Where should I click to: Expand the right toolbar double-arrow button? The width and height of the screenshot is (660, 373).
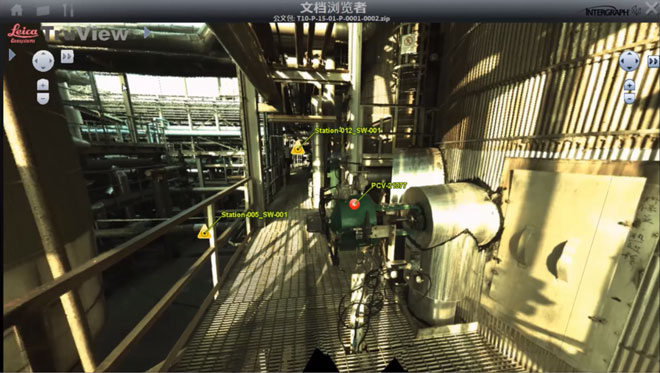tap(653, 62)
